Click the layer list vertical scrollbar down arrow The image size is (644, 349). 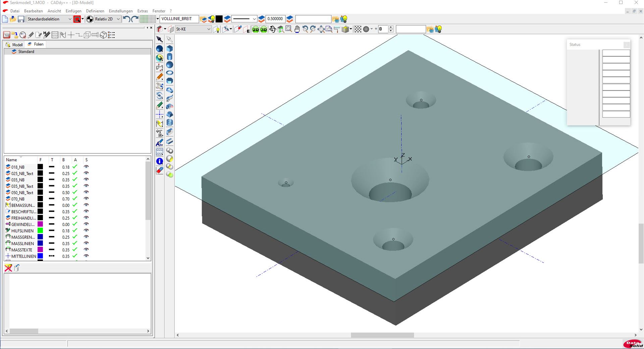(x=148, y=258)
